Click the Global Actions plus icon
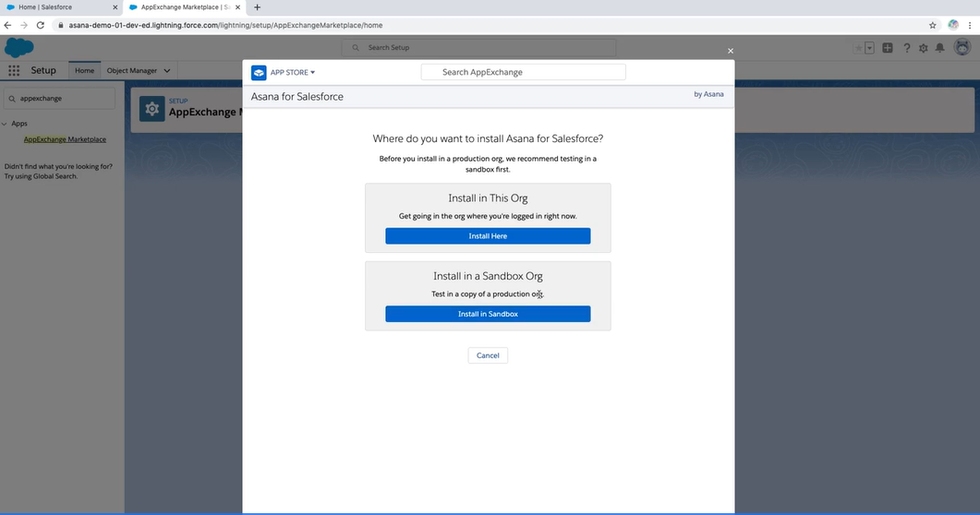 pyautogui.click(x=888, y=48)
